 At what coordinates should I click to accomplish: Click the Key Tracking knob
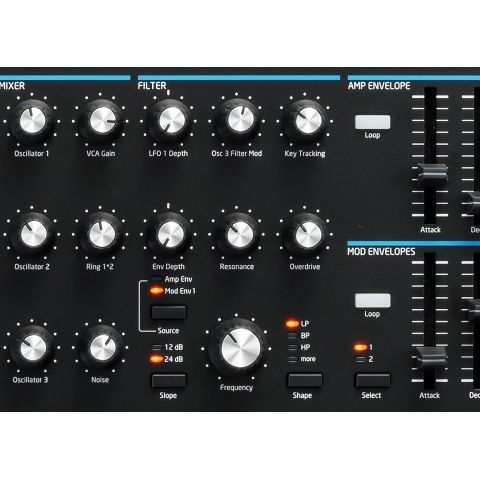(306, 121)
